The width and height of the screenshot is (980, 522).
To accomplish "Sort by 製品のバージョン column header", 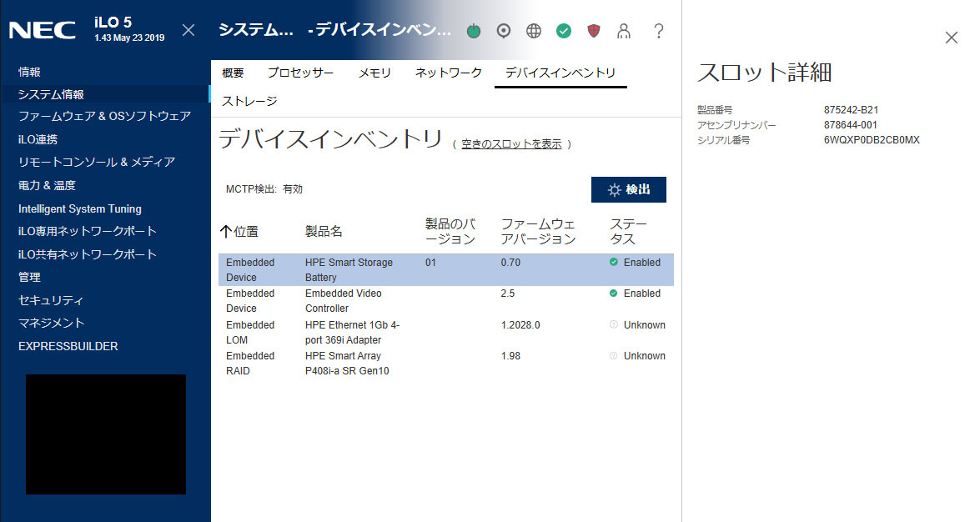I will pyautogui.click(x=450, y=231).
